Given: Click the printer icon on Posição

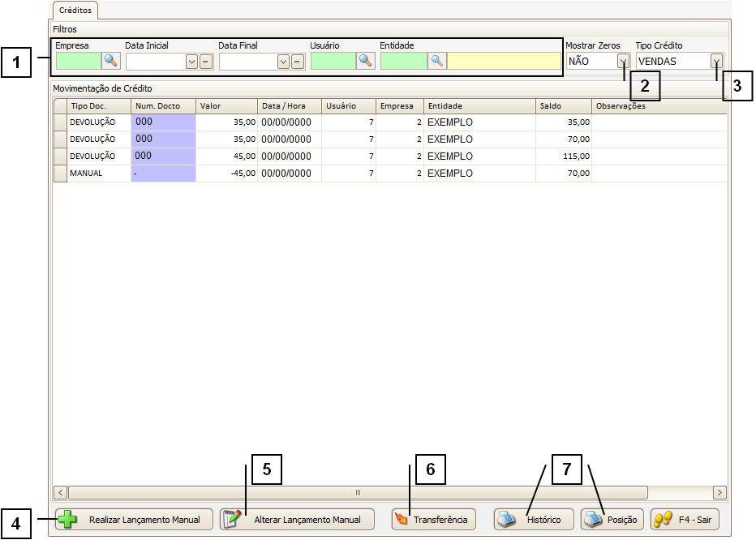Looking at the screenshot, I should 595,519.
